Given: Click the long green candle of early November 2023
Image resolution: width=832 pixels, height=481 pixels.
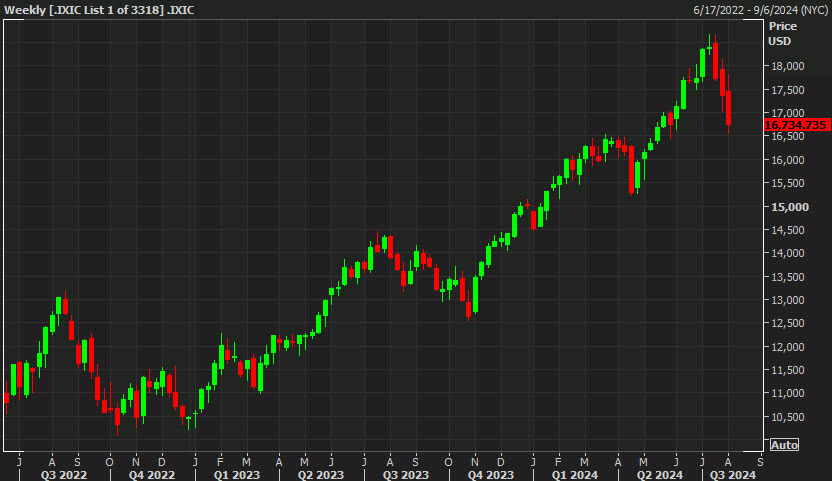Looking at the screenshot, I should [475, 295].
